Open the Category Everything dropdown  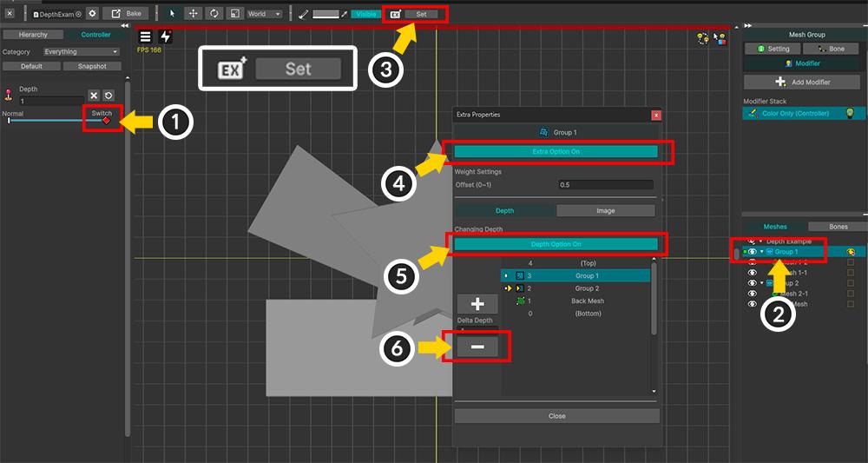point(81,52)
